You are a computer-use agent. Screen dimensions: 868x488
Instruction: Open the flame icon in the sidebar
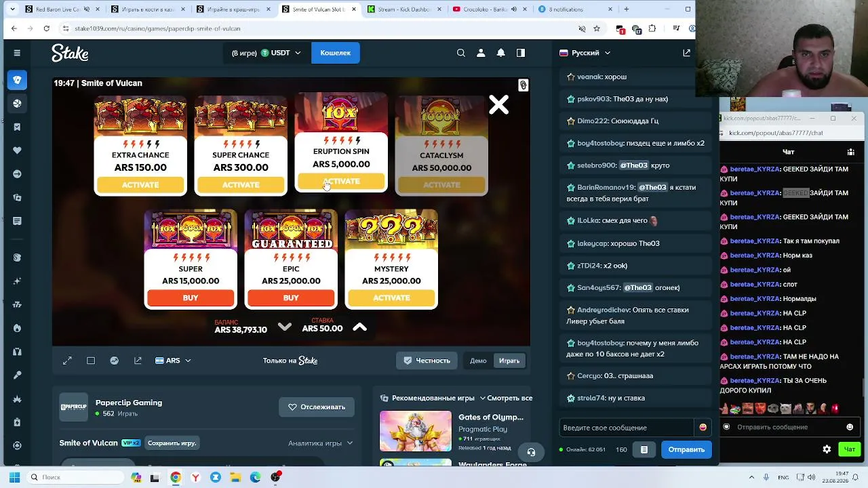(17, 328)
